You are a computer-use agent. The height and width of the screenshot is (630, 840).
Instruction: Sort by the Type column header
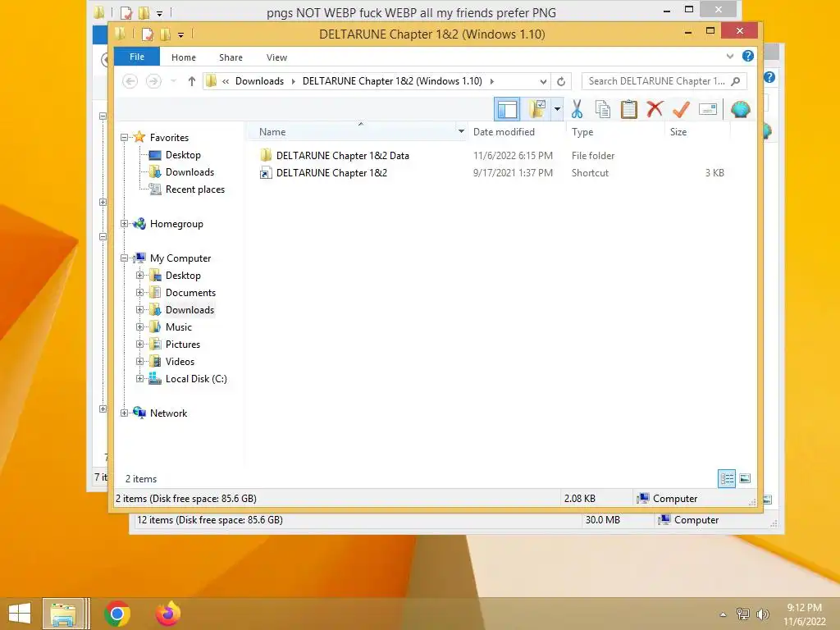[x=582, y=132]
